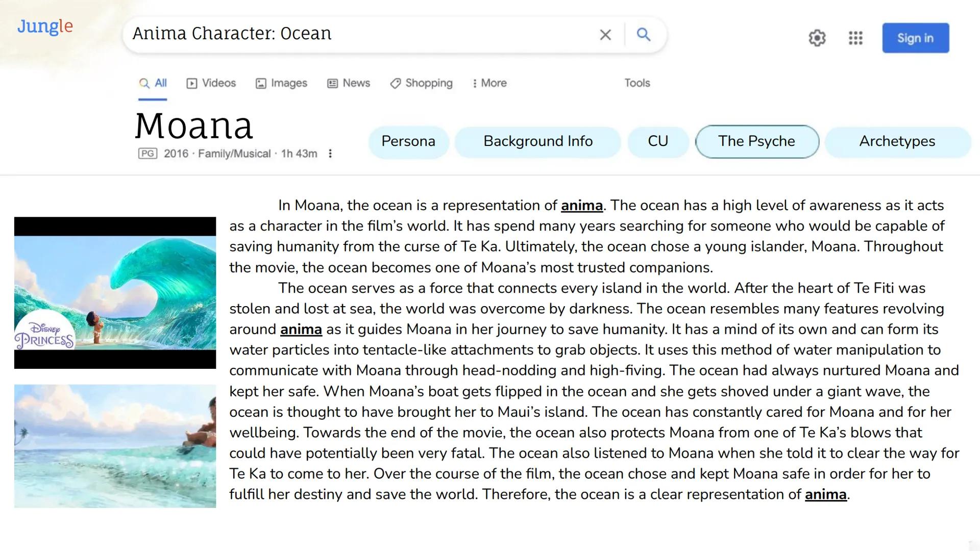Open the Tools dropdown
This screenshot has height=551, width=980.
(636, 83)
